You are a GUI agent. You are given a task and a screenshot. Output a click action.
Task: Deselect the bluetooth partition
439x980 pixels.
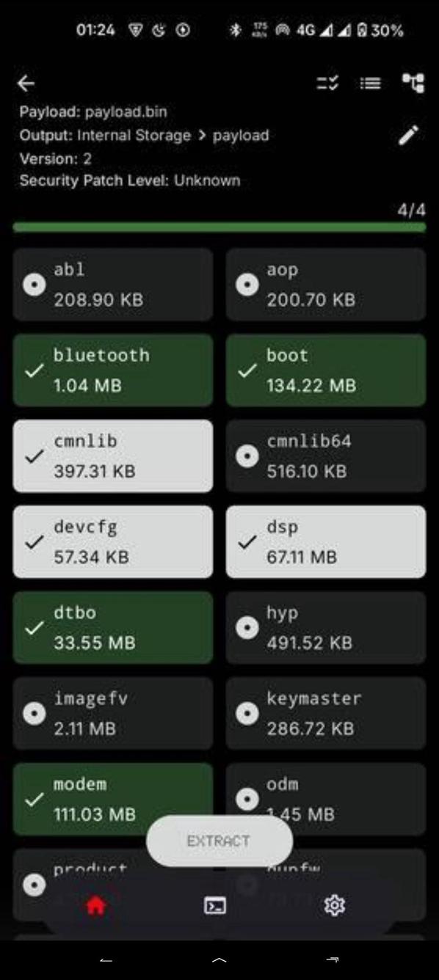[112, 369]
